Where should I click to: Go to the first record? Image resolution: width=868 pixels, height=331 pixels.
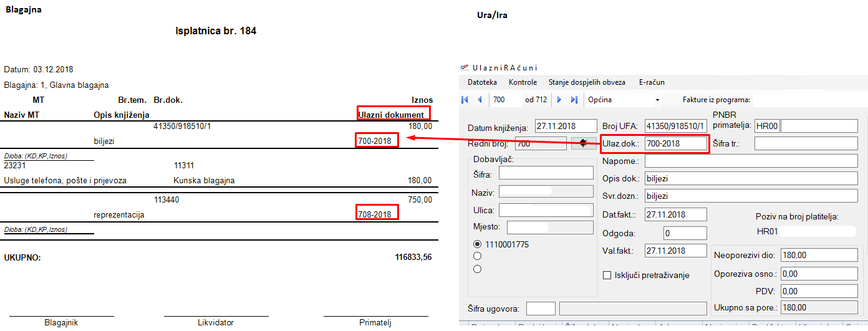tap(465, 100)
